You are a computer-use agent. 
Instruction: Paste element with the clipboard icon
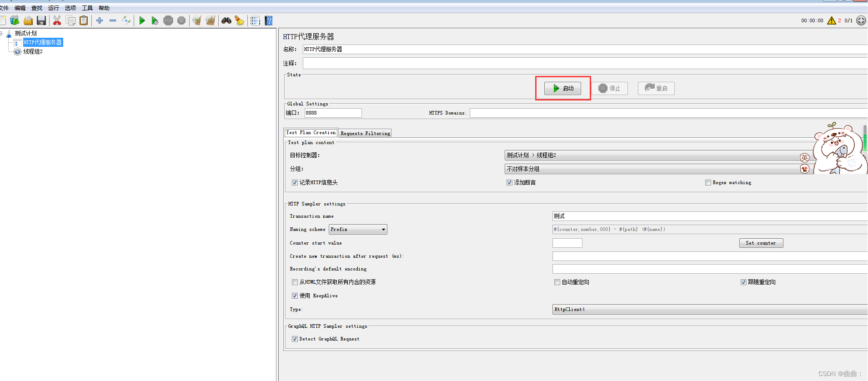84,20
